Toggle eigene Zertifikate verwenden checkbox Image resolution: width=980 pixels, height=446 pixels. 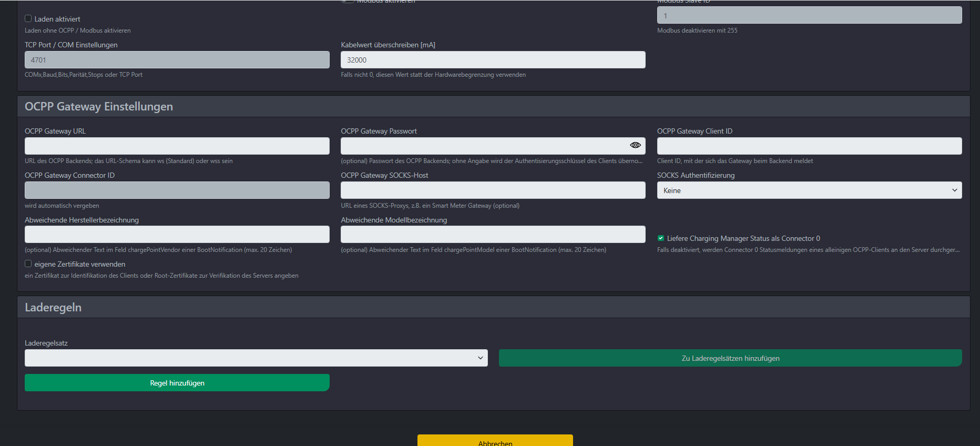[28, 264]
